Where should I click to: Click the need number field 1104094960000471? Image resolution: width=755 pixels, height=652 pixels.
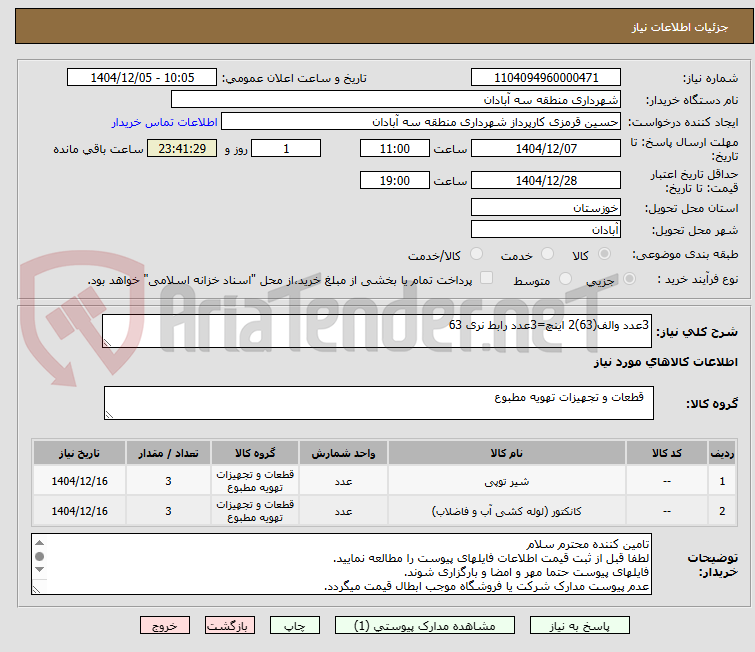point(546,78)
